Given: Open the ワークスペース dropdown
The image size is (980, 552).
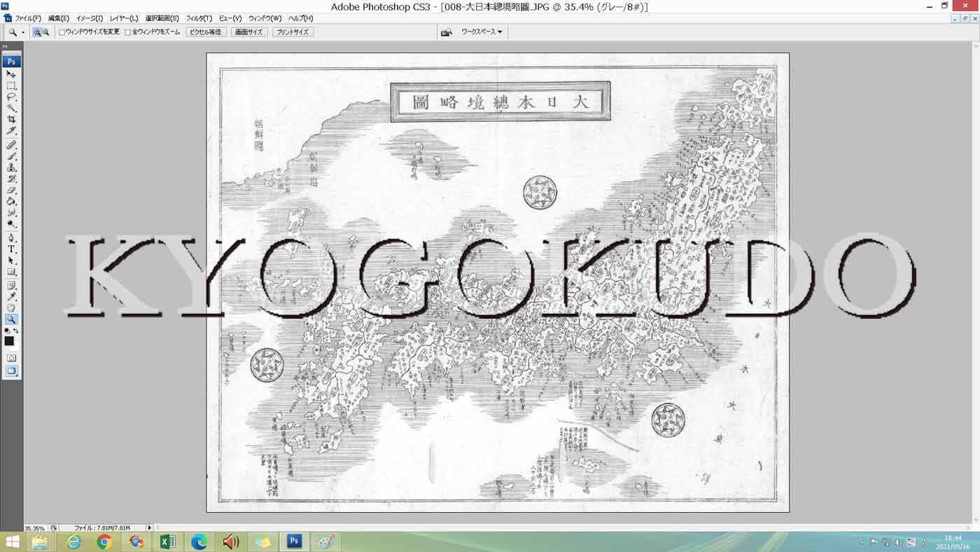Looking at the screenshot, I should (481, 32).
